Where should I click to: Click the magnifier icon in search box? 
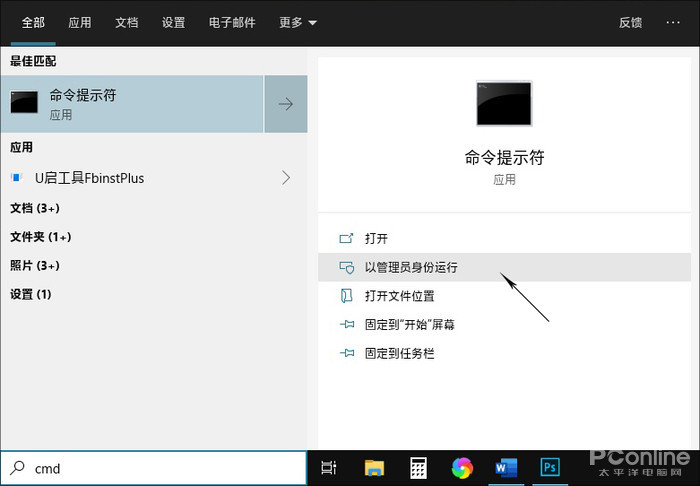pos(17,468)
